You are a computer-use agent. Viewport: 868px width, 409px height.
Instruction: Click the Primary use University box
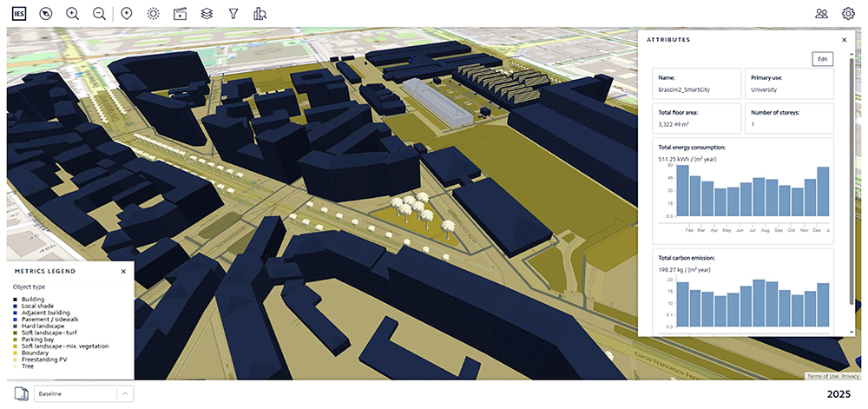point(789,83)
